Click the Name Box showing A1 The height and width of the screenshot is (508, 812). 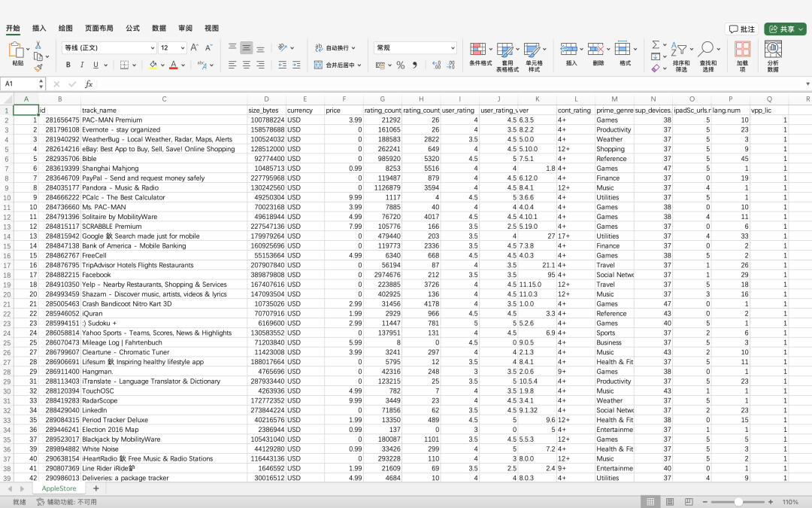(x=21, y=84)
